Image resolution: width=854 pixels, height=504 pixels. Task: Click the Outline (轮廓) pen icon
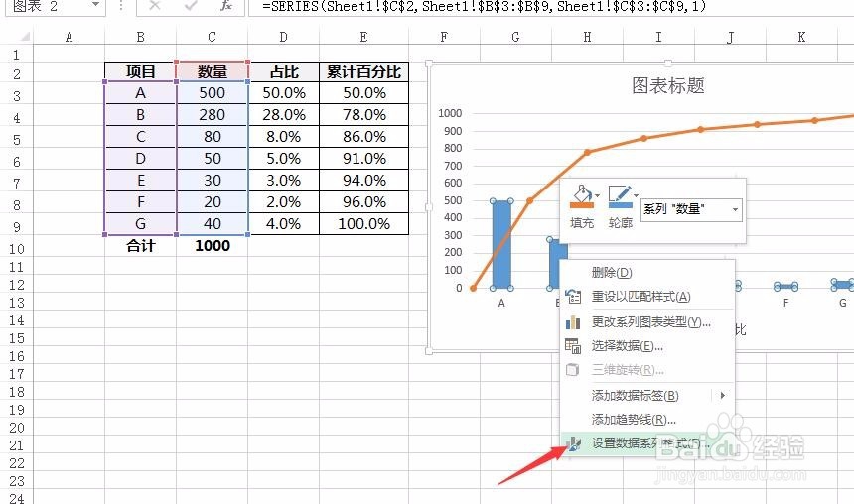click(620, 196)
